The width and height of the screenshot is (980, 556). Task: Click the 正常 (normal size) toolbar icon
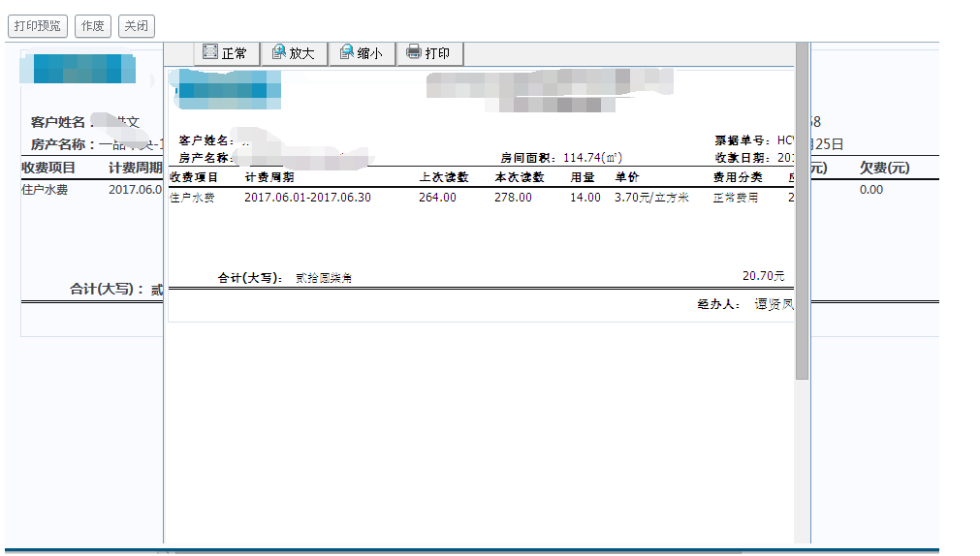(225, 53)
